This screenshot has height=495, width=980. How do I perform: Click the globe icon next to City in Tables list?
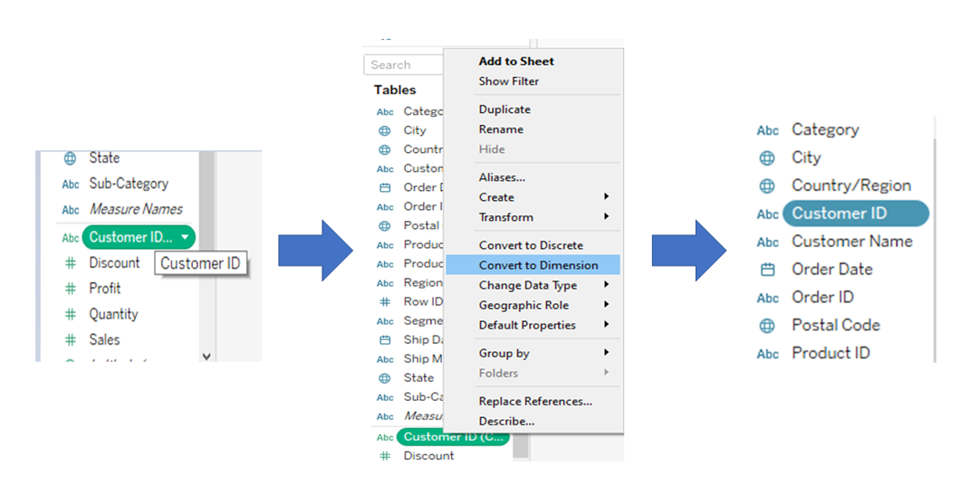coord(385,130)
